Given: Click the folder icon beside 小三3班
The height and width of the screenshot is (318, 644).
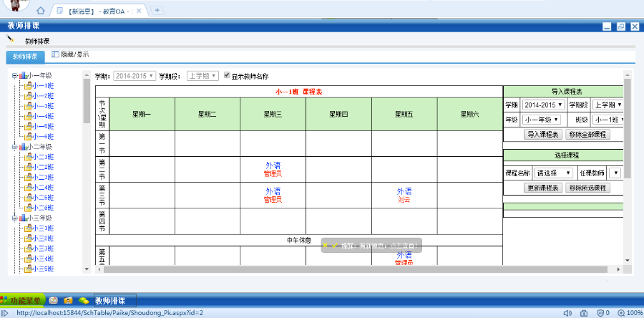Looking at the screenshot, I should [28, 248].
